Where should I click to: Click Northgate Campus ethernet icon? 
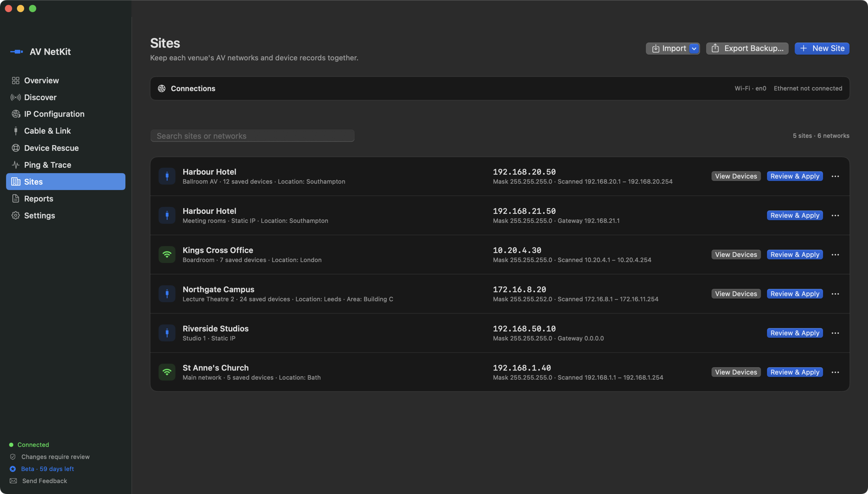pyautogui.click(x=167, y=294)
